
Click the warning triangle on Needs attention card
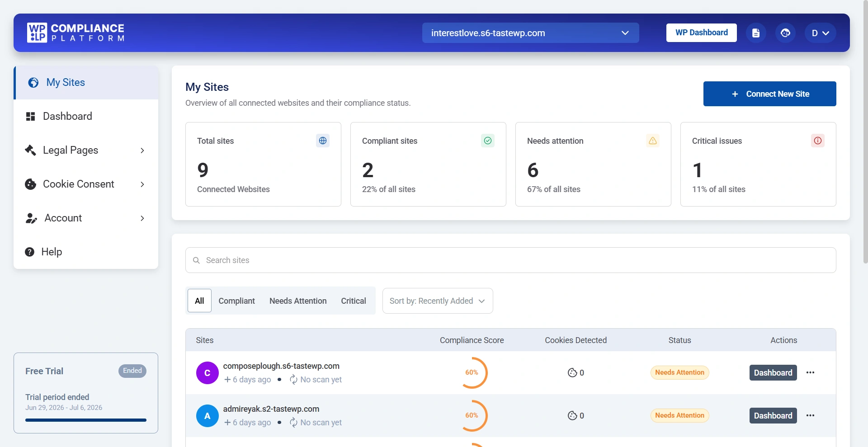(653, 141)
